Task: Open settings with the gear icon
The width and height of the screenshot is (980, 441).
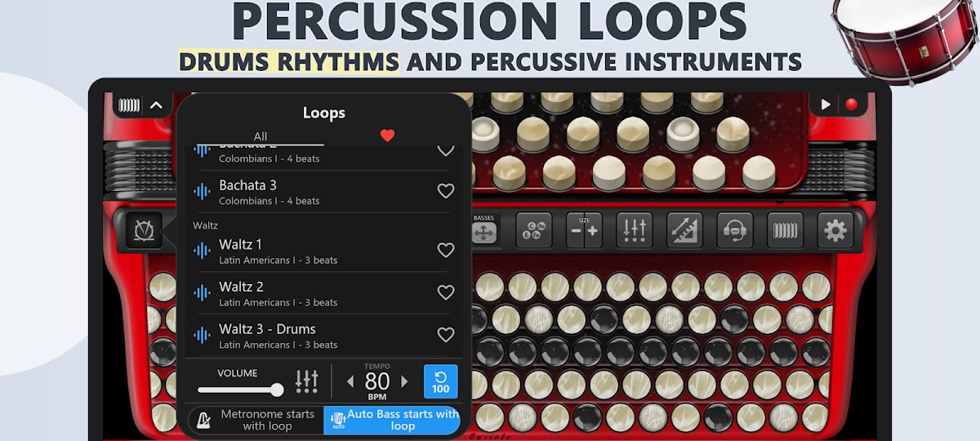Action: click(x=835, y=231)
